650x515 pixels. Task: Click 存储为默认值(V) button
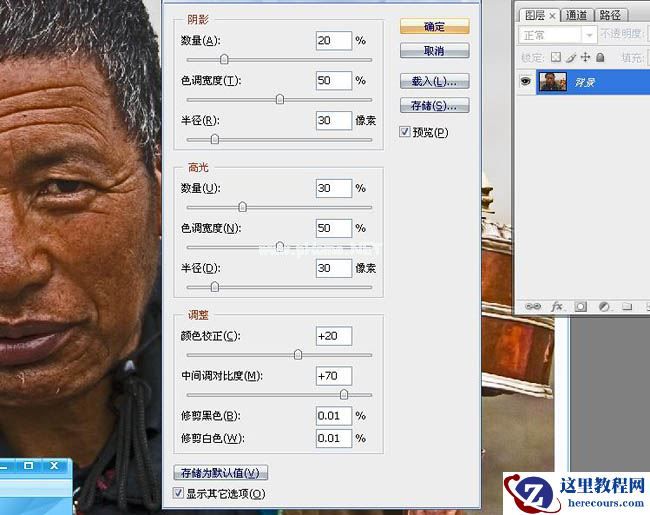click(221, 473)
